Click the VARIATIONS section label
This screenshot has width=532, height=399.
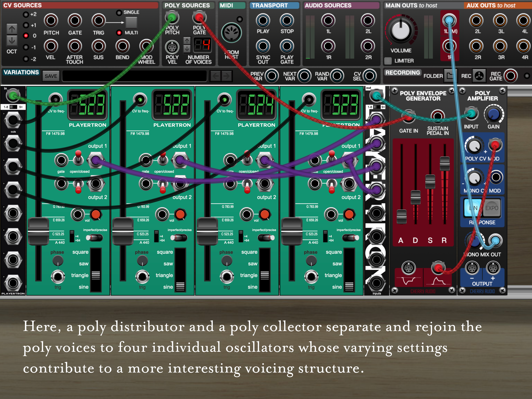pyautogui.click(x=21, y=72)
